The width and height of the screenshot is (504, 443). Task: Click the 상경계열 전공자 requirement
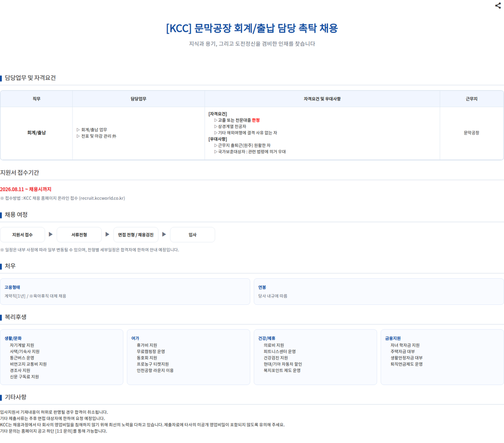pos(230,127)
